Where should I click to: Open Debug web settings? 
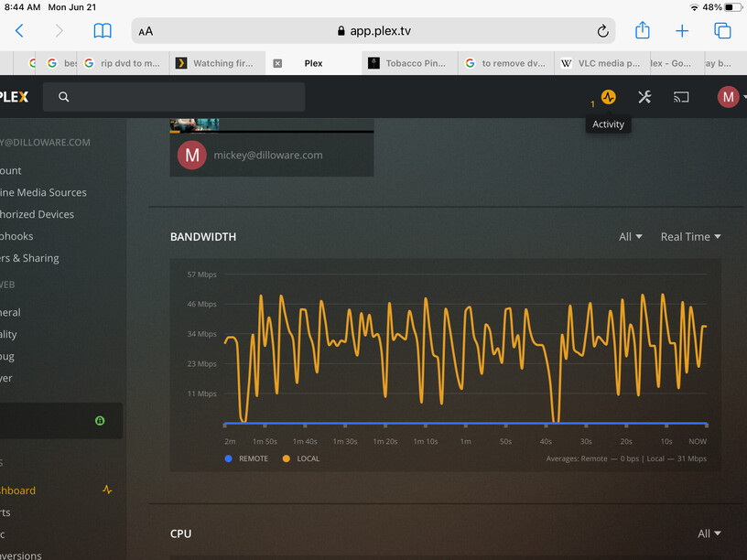[7, 356]
